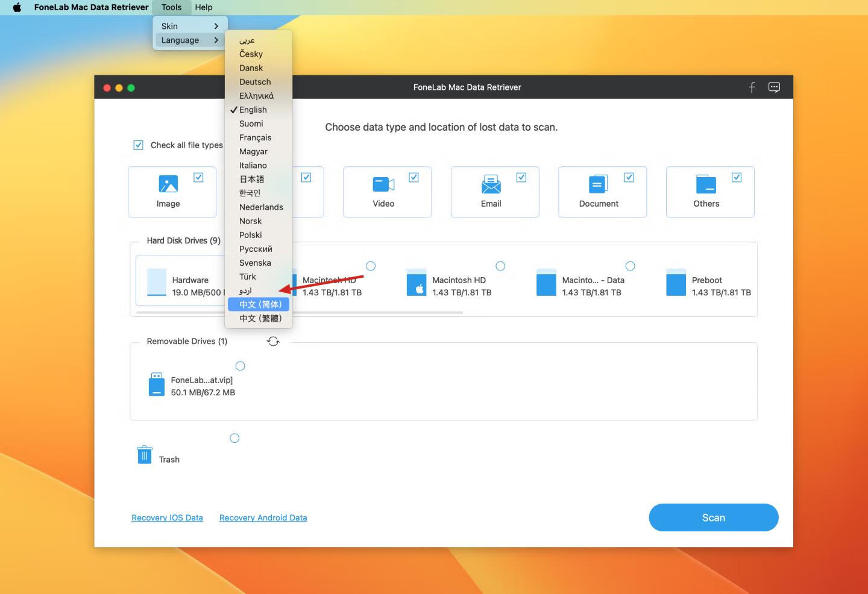Toggle Check all file types checkbox

pyautogui.click(x=138, y=145)
